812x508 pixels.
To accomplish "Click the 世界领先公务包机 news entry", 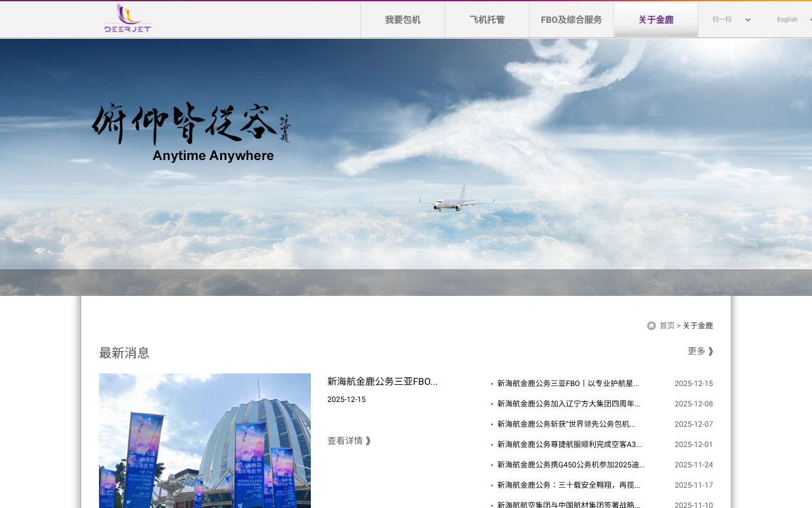I will click(x=566, y=424).
